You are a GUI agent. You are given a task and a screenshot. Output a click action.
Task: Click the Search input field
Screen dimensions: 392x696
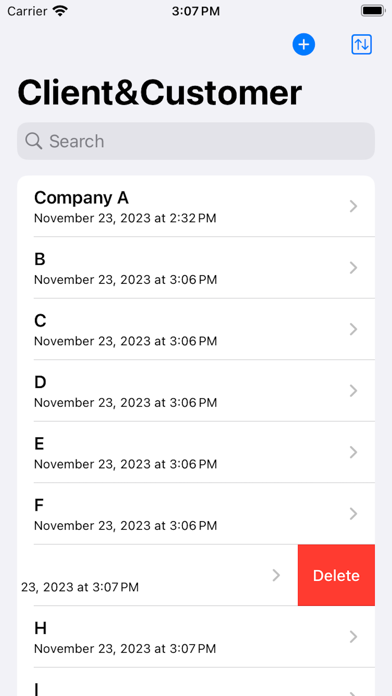196,141
